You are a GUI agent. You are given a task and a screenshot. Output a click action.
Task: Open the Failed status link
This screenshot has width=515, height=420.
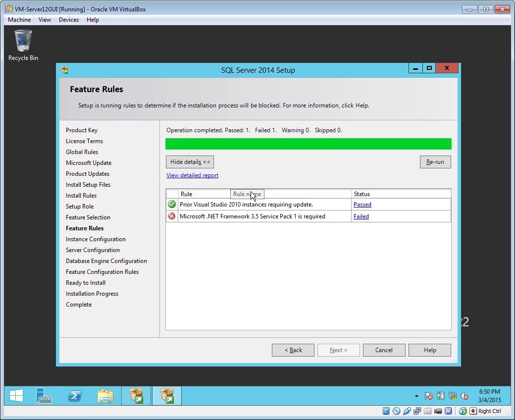click(361, 216)
